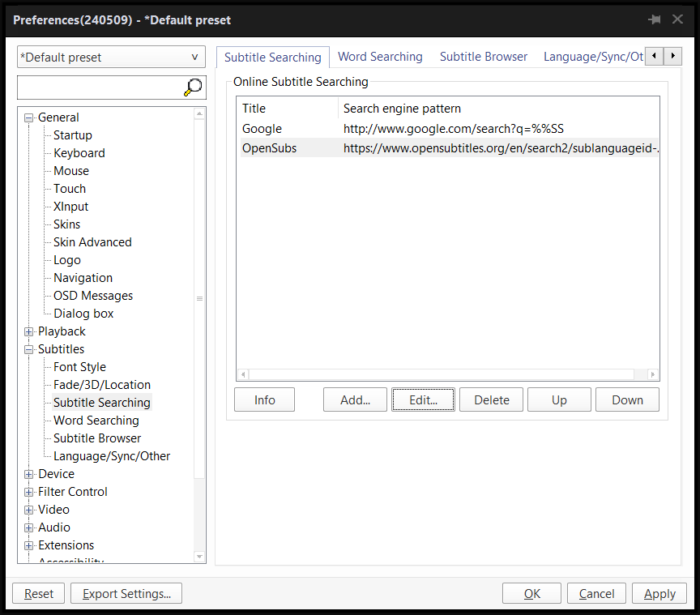
Task: Click the Cancel button
Action: click(596, 594)
